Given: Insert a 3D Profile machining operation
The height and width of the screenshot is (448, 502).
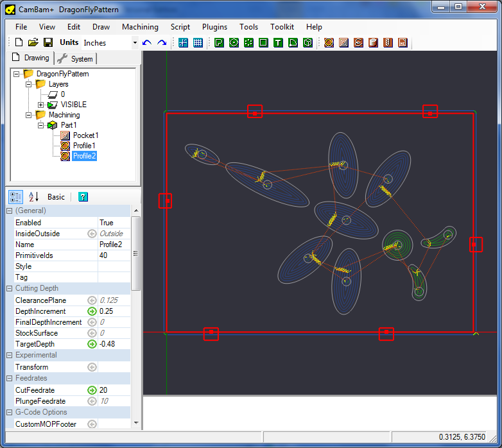Looking at the screenshot, I should pyautogui.click(x=373, y=42).
